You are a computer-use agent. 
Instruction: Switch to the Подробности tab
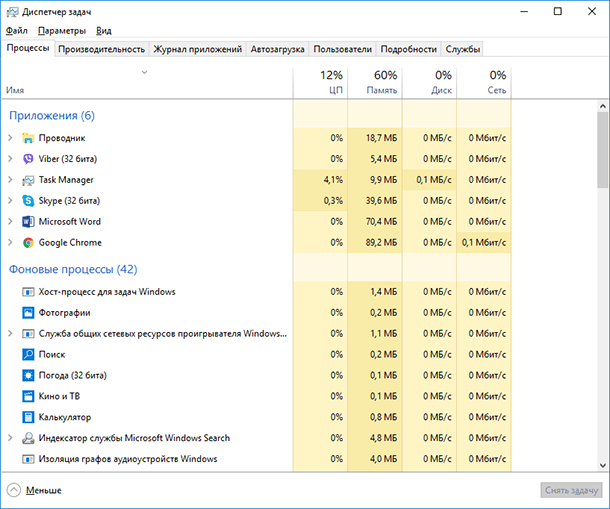coord(408,49)
